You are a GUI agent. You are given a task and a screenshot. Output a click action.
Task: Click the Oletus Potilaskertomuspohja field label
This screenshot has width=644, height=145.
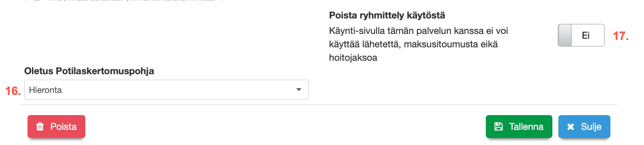(89, 71)
